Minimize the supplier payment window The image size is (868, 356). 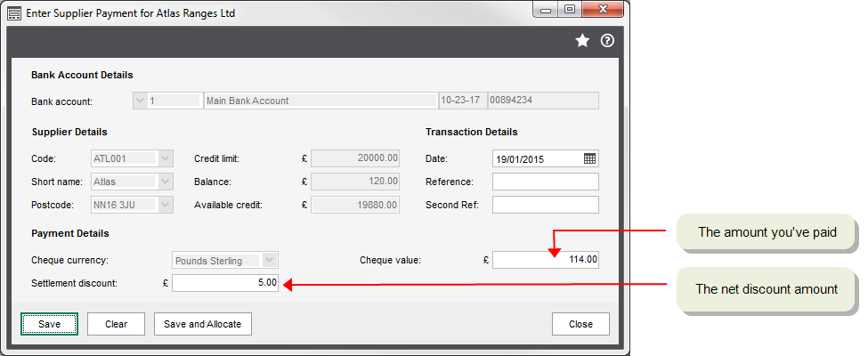tap(545, 10)
